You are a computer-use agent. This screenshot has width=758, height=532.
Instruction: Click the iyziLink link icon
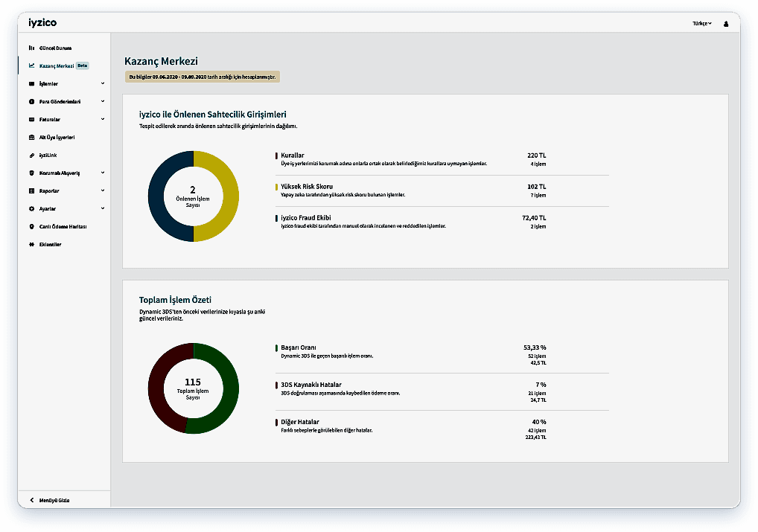[x=31, y=155]
